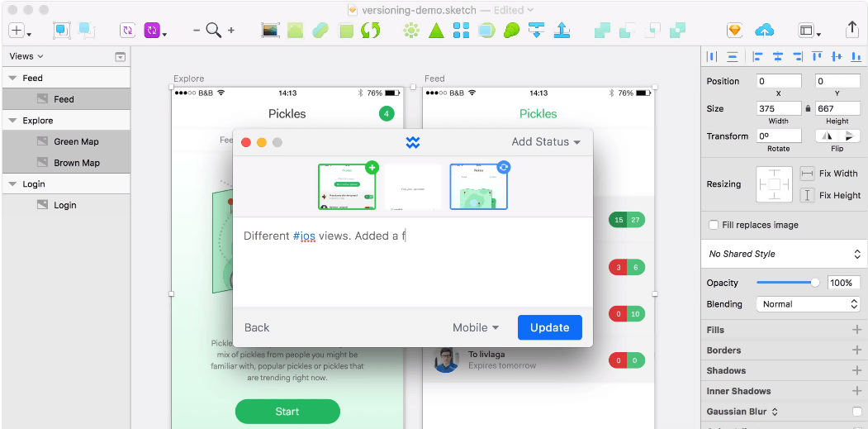The image size is (868, 429).
Task: Click the blue Update button
Action: pos(550,327)
